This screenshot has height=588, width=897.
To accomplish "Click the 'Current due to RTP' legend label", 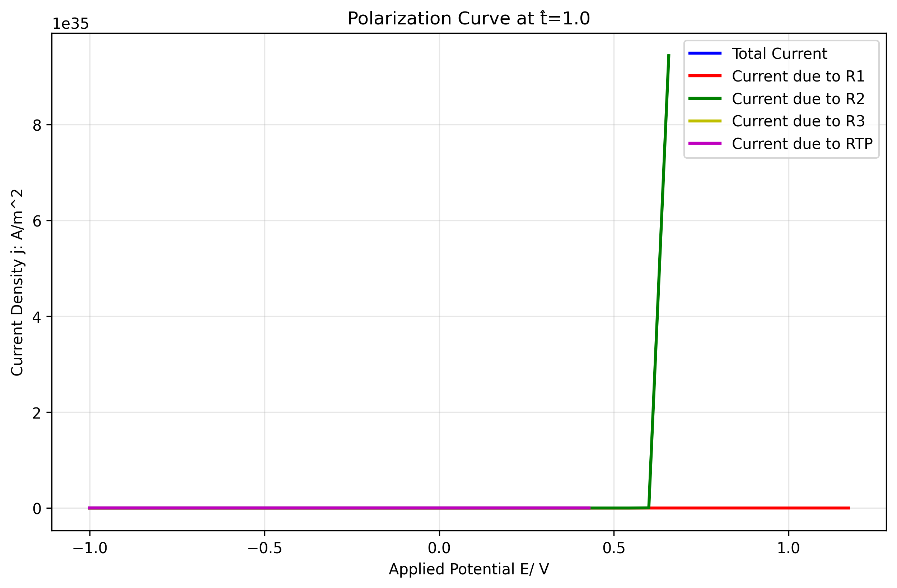I will [802, 144].
